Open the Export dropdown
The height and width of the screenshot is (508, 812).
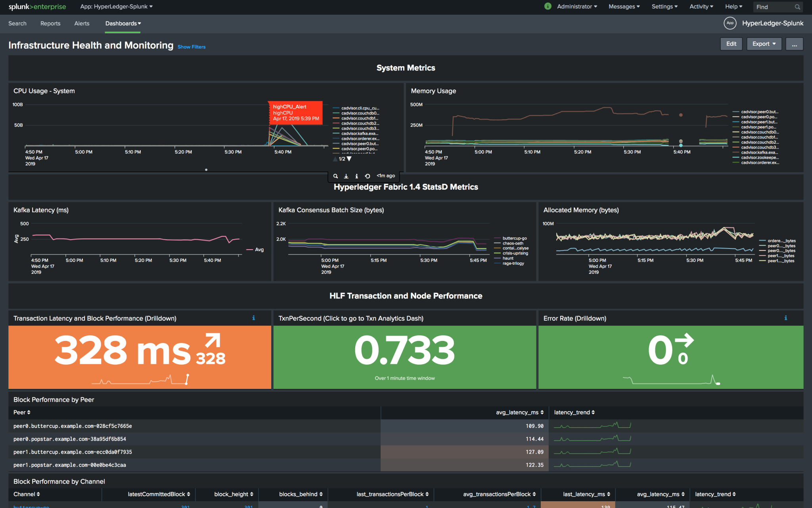coord(764,44)
